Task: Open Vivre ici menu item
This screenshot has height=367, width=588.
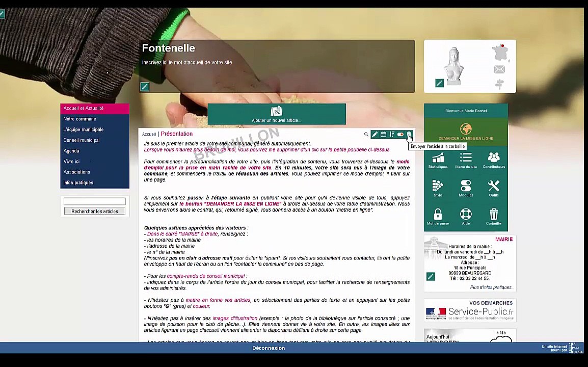Action: tap(95, 162)
